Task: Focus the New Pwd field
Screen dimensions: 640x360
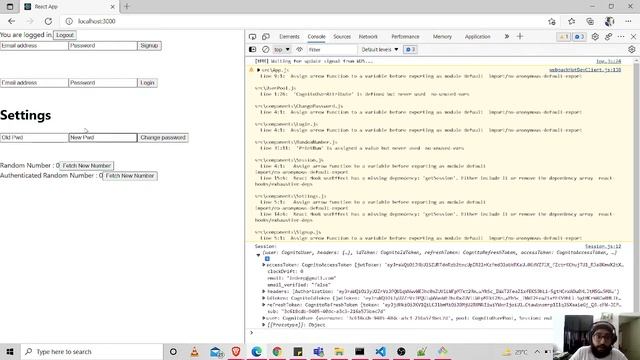Action: point(103,138)
